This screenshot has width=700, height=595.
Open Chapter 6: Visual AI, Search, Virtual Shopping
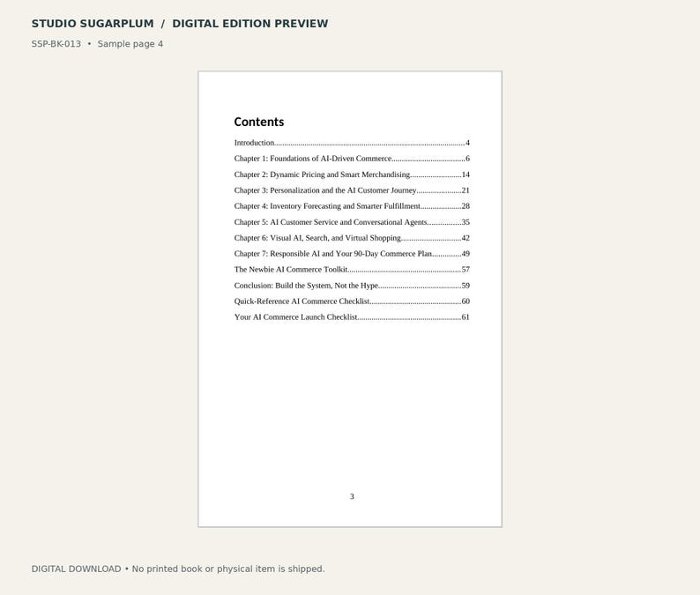(x=352, y=238)
